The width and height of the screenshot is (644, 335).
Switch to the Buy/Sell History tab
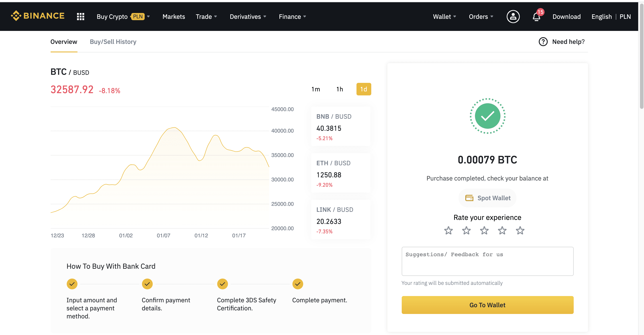click(x=113, y=41)
